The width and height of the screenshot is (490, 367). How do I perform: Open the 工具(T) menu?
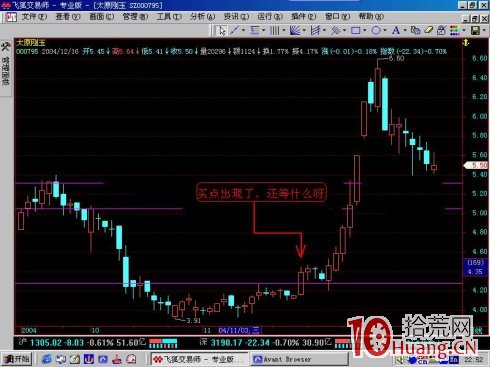coord(169,16)
